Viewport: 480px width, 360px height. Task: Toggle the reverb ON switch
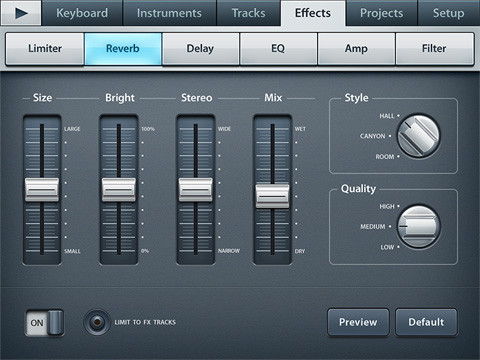point(45,323)
